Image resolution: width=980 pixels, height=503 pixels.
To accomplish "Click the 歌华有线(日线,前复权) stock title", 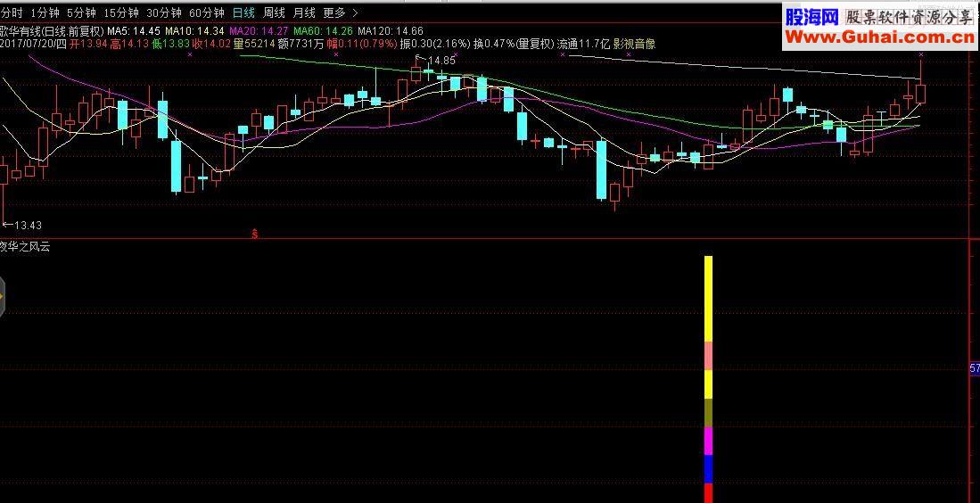I will (x=52, y=30).
